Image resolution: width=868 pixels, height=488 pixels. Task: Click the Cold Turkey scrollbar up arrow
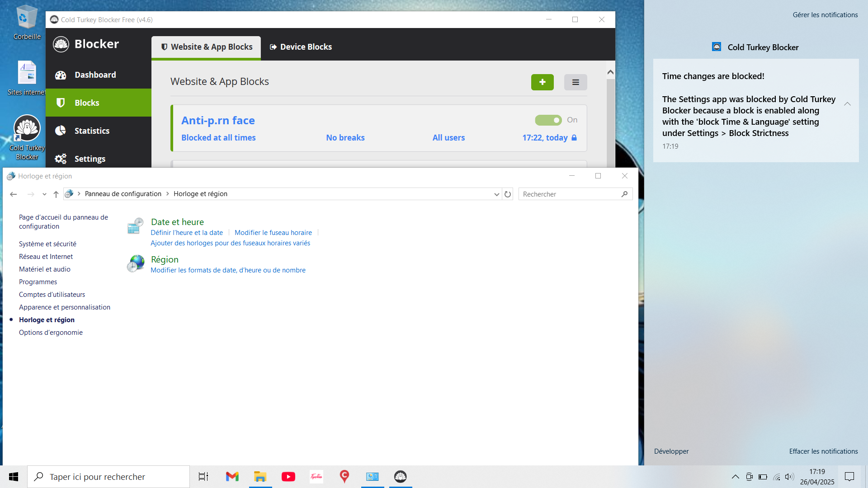[610, 72]
